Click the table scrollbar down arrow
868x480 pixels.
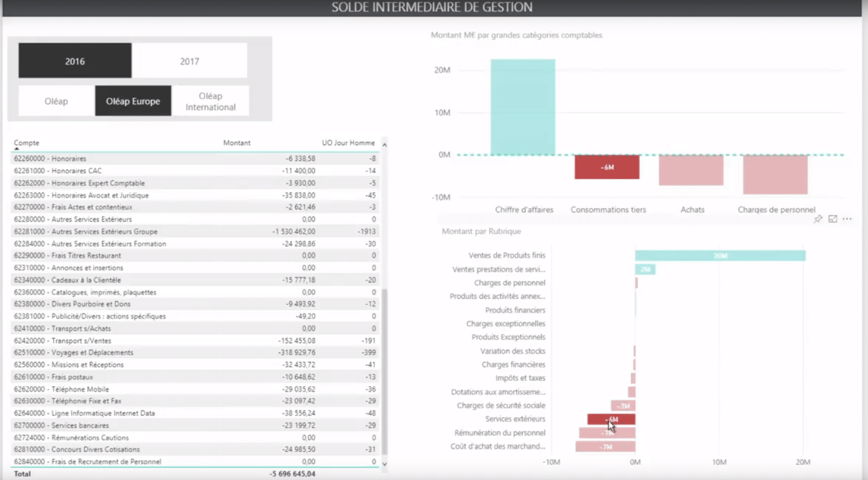tap(384, 464)
